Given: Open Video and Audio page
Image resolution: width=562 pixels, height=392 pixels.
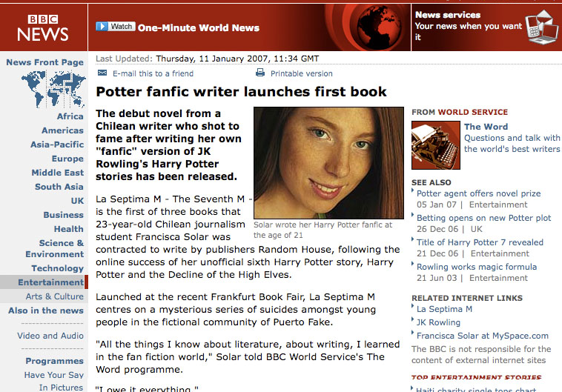Looking at the screenshot, I should point(50,336).
